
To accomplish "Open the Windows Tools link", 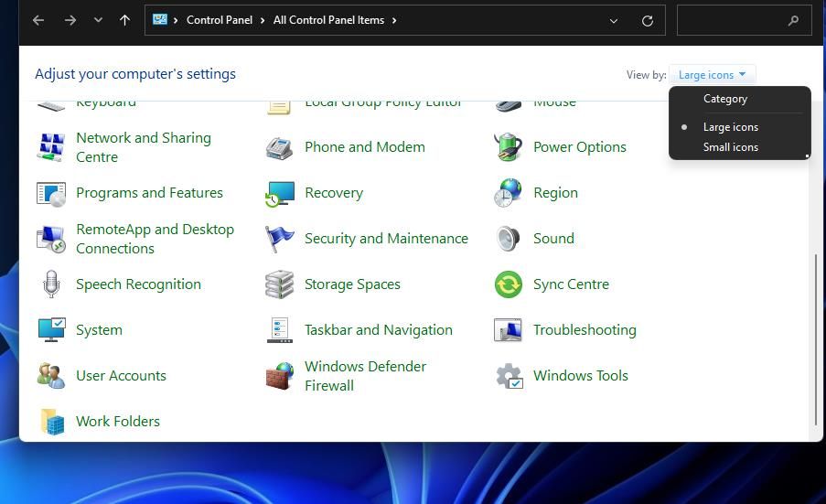I will click(581, 376).
